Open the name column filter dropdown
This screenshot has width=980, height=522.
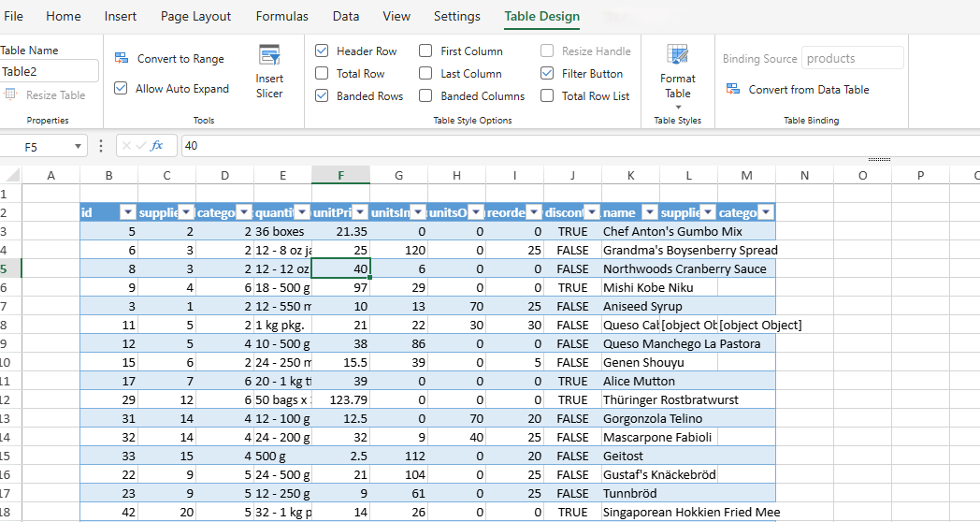pos(651,212)
